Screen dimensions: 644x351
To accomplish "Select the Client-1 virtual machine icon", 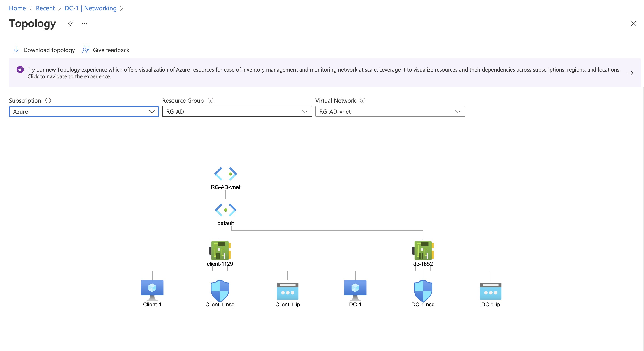I will pyautogui.click(x=152, y=290).
